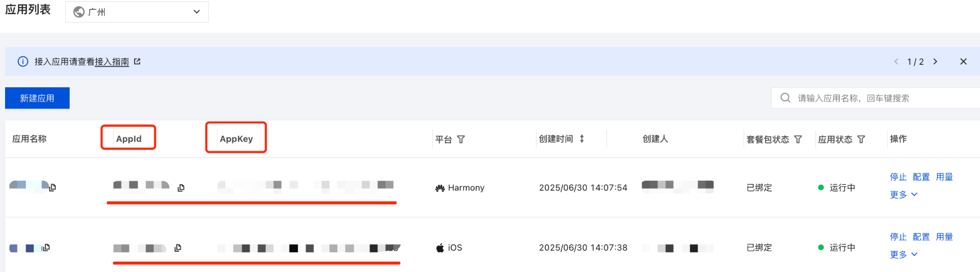Expand 更多 for the Harmony app

pyautogui.click(x=903, y=194)
